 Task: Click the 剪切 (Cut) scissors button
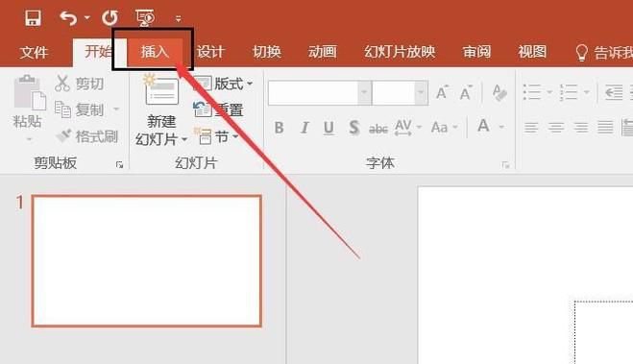click(80, 84)
